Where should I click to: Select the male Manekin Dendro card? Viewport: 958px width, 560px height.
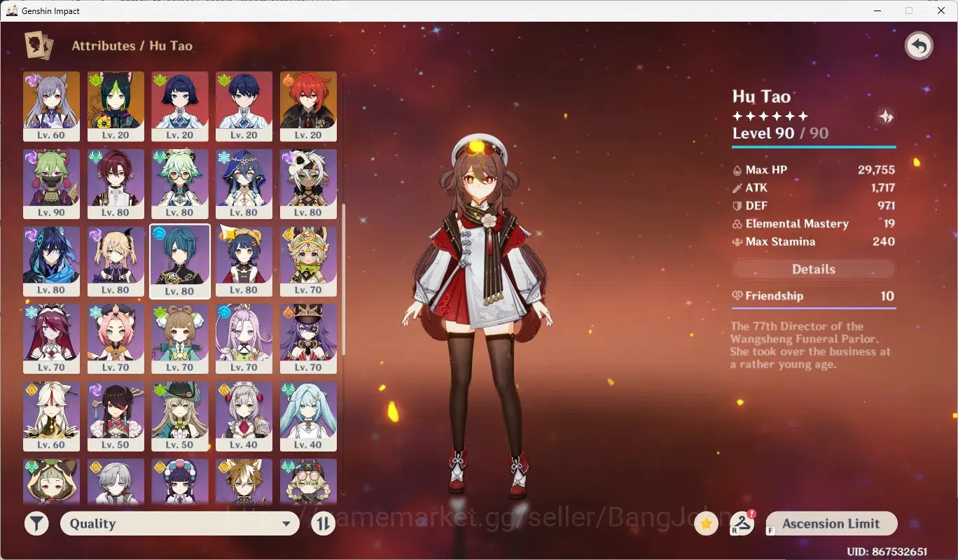pos(244,106)
